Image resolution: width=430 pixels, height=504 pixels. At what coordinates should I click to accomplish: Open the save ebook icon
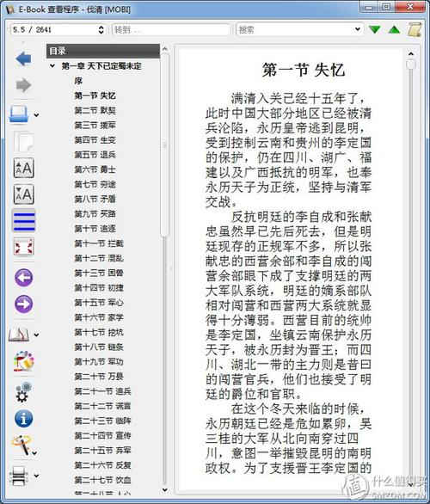coord(19,114)
